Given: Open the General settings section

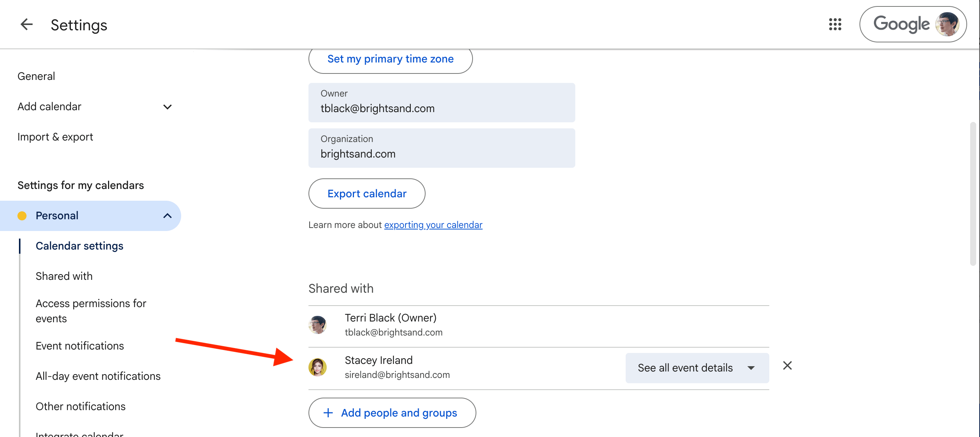Looking at the screenshot, I should 36,76.
